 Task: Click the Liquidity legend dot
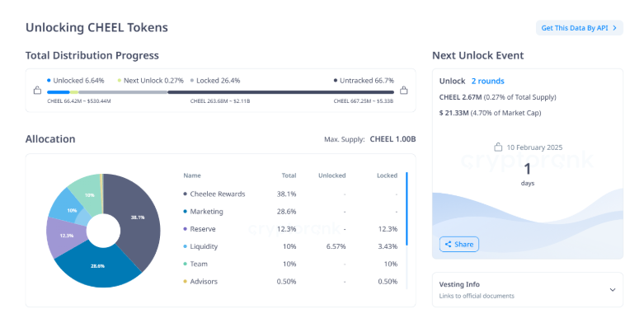(186, 246)
